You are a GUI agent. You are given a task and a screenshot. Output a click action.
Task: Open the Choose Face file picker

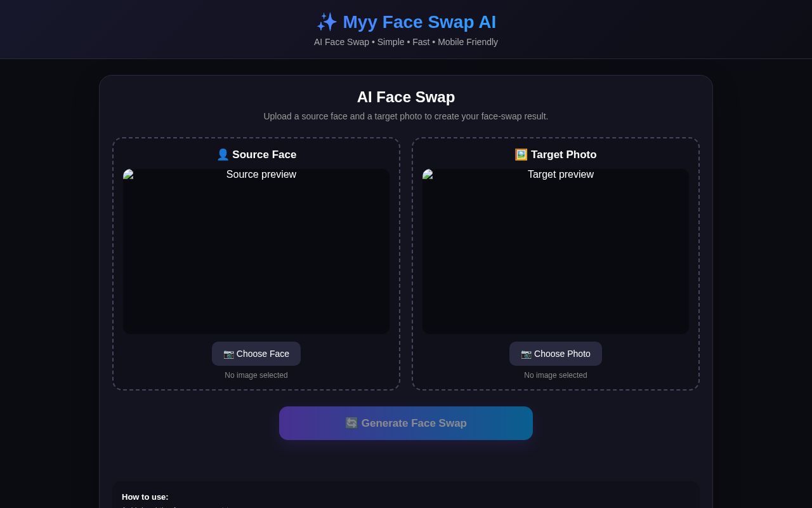(x=256, y=354)
